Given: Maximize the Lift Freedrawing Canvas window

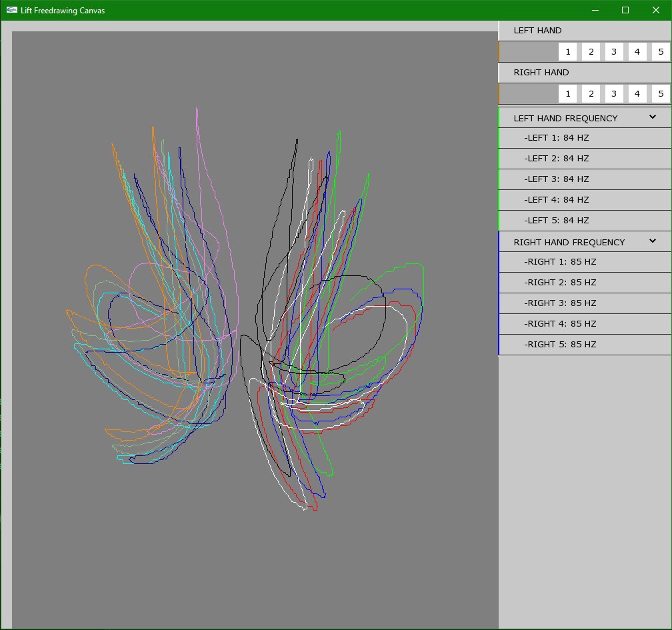Looking at the screenshot, I should click(x=625, y=10).
